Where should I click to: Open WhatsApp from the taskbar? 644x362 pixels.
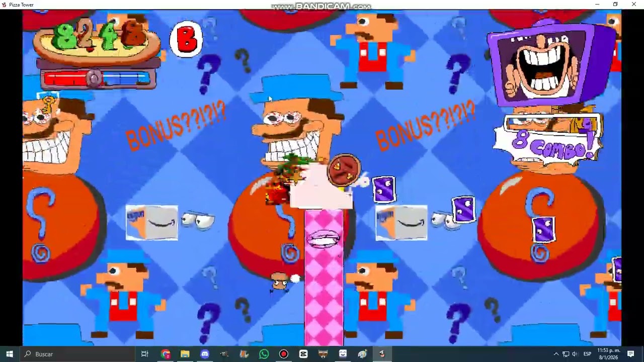[264, 354]
